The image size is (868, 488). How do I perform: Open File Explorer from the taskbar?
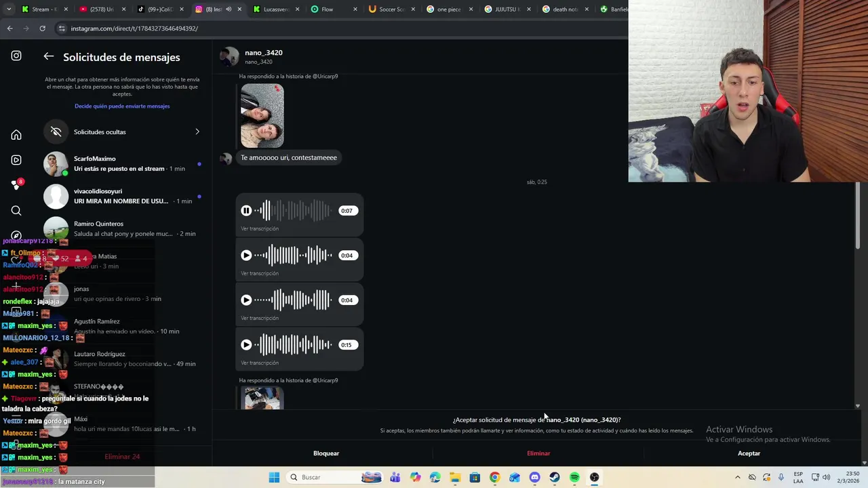[x=455, y=477]
